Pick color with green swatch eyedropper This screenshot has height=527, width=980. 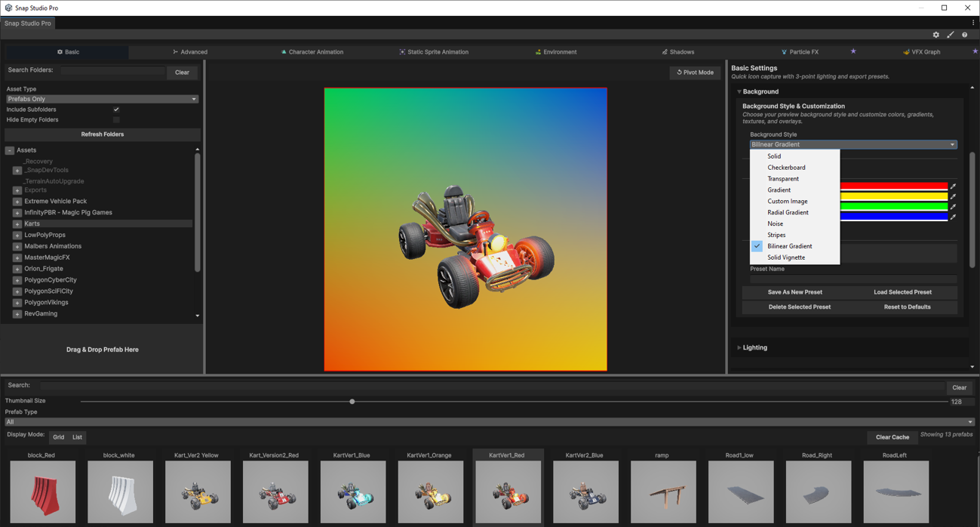click(x=953, y=207)
